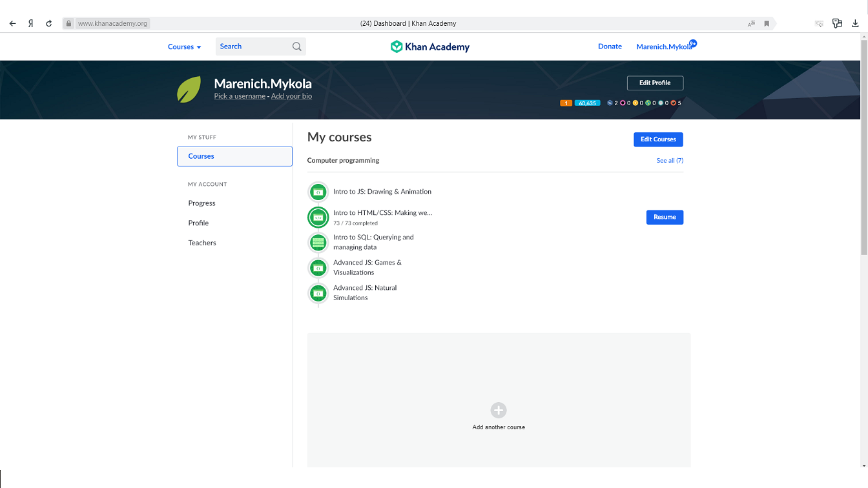Click the search magnifier icon

[296, 46]
